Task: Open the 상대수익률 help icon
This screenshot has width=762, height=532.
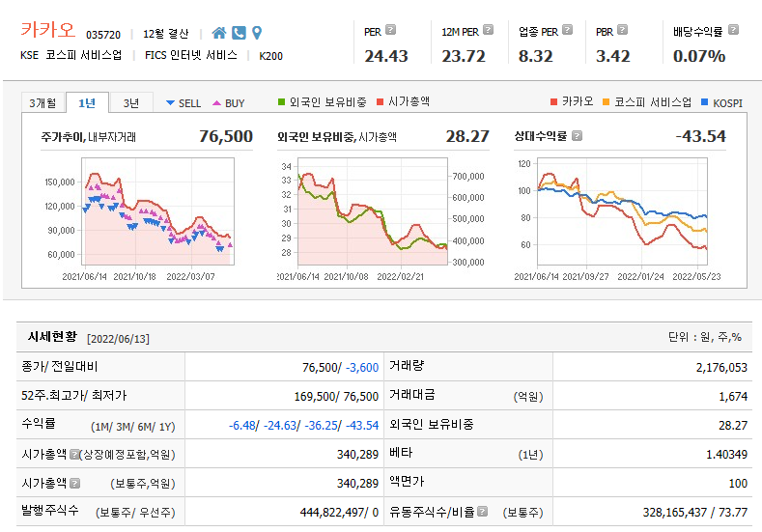Action: 577,135
